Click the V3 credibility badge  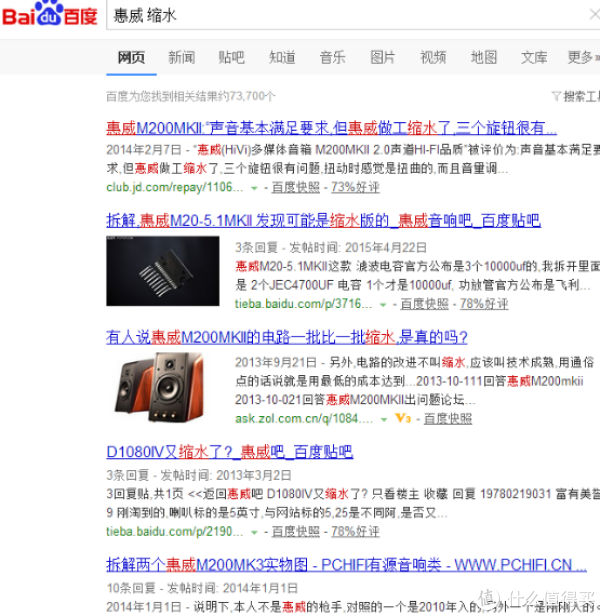coord(403,418)
